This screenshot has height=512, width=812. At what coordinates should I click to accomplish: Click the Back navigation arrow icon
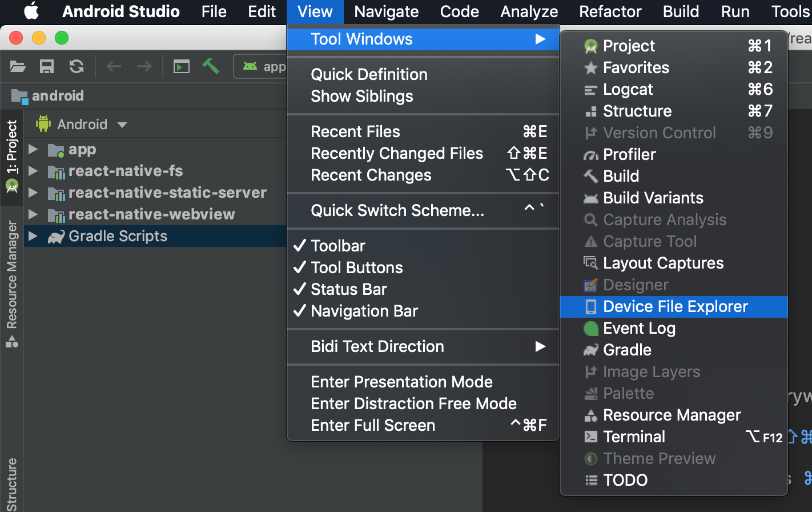point(114,67)
